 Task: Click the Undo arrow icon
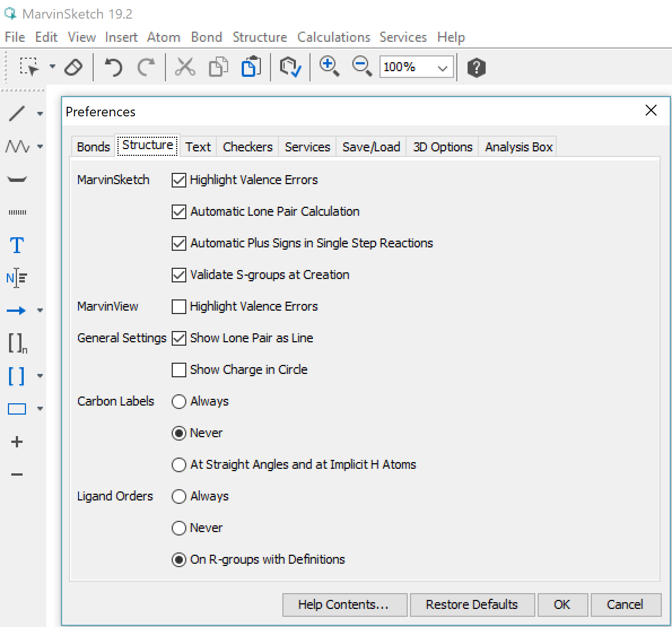pos(114,67)
